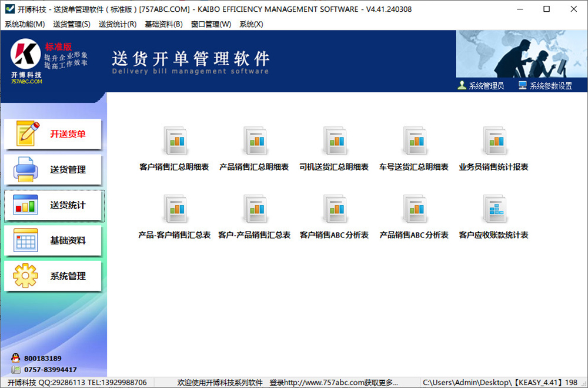Click the 系统参数设置 computer icon
The width and height of the screenshot is (588, 388).
coord(522,85)
